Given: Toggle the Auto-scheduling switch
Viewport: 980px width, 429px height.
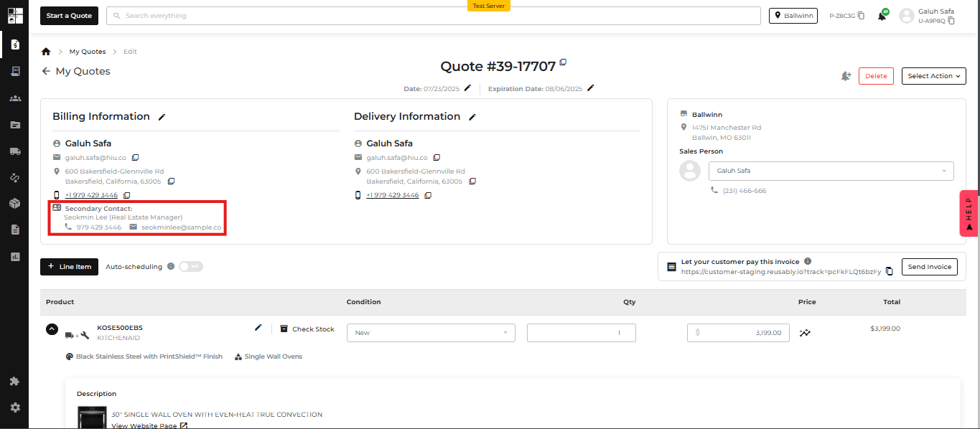Looking at the screenshot, I should click(x=191, y=266).
